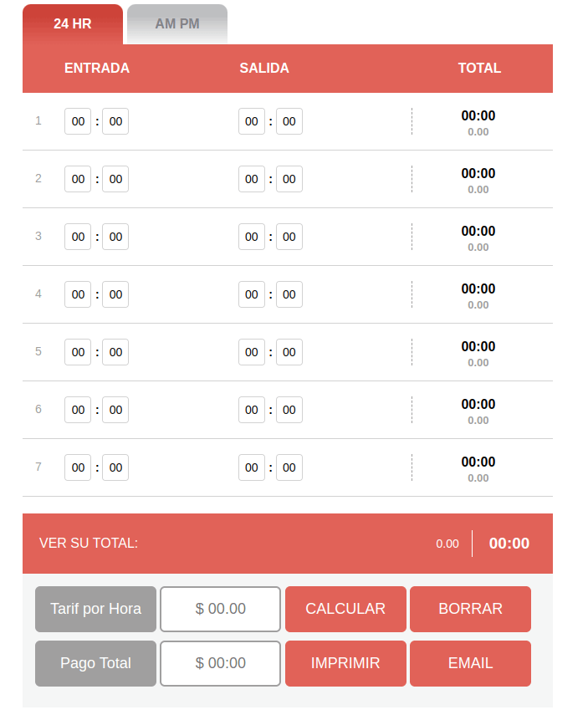Click the IMPRIMIR button
Viewport: 588px width, 715px height.
click(x=345, y=663)
